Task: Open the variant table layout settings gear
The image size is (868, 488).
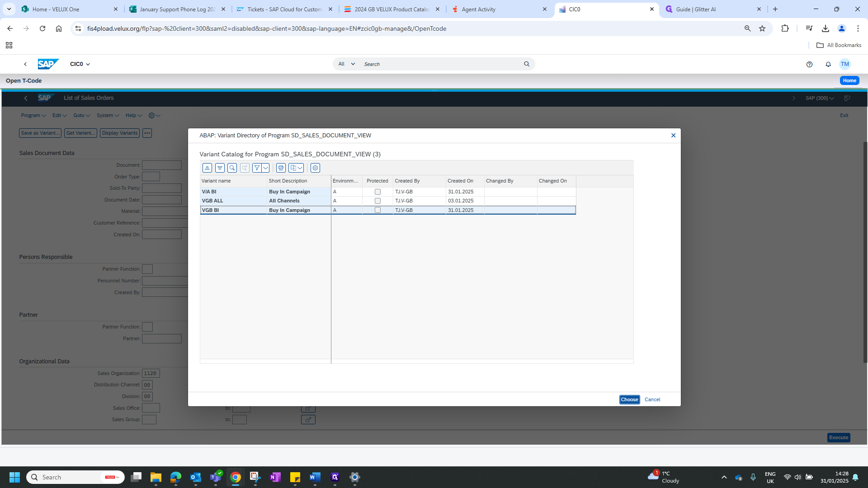Action: 316,168
